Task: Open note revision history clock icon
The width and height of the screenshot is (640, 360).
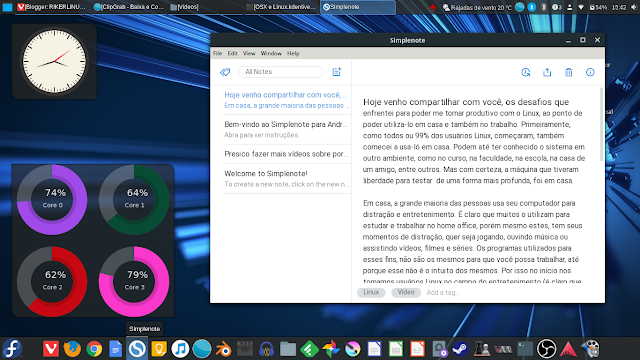Action: [x=526, y=72]
